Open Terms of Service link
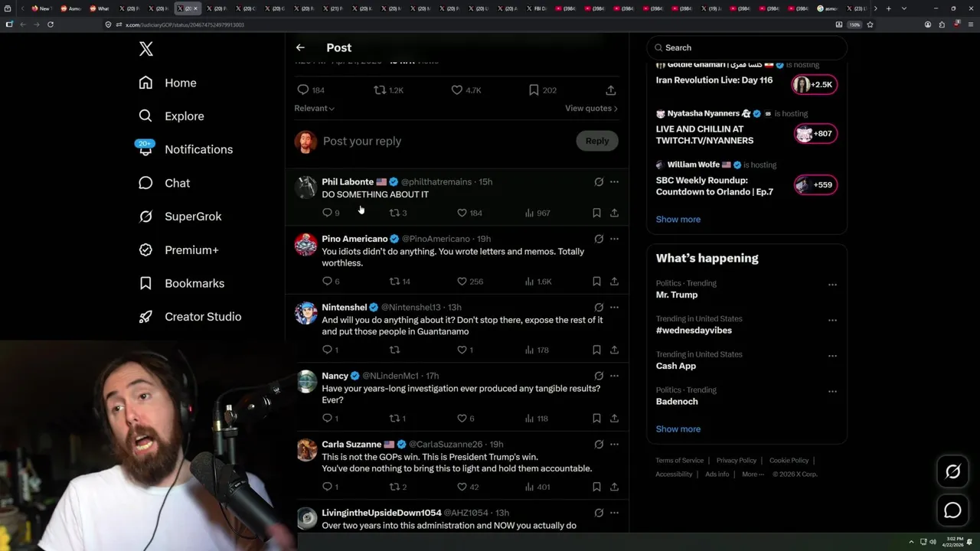 (679, 461)
